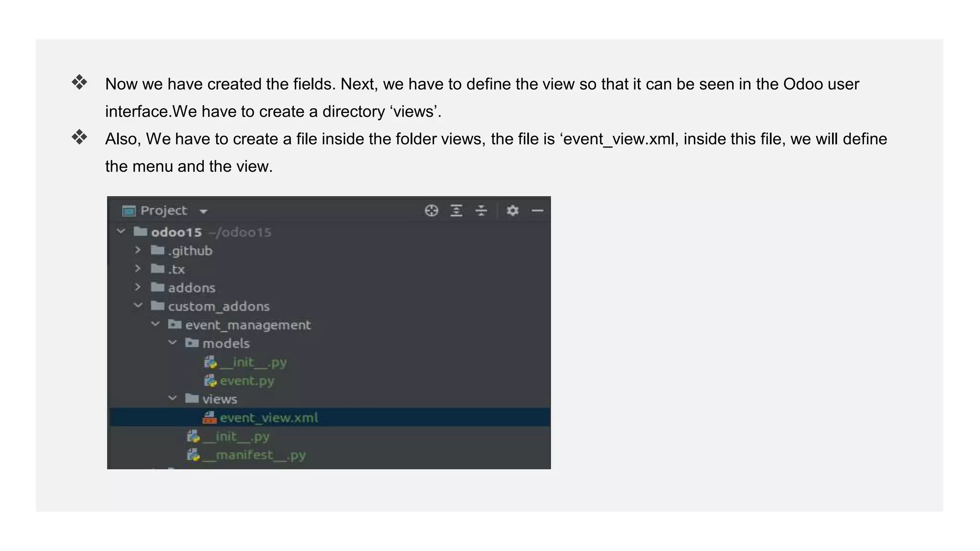980x551 pixels.
Task: Select the event_management module folder
Action: tap(247, 325)
